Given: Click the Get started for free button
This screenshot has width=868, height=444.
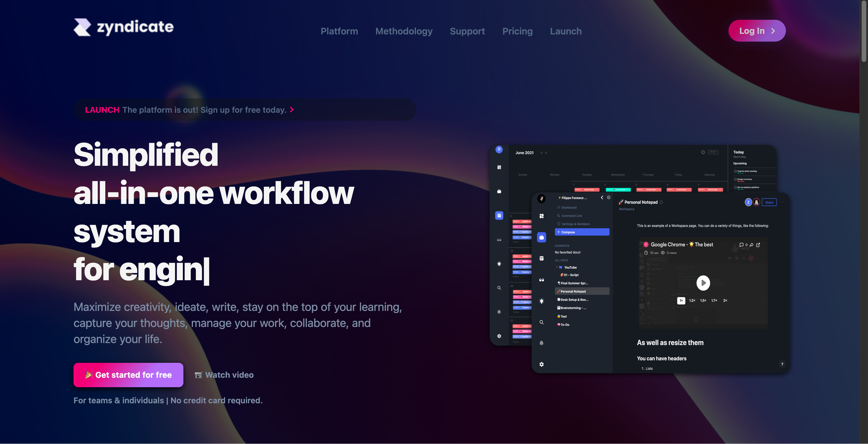Looking at the screenshot, I should click(x=128, y=375).
